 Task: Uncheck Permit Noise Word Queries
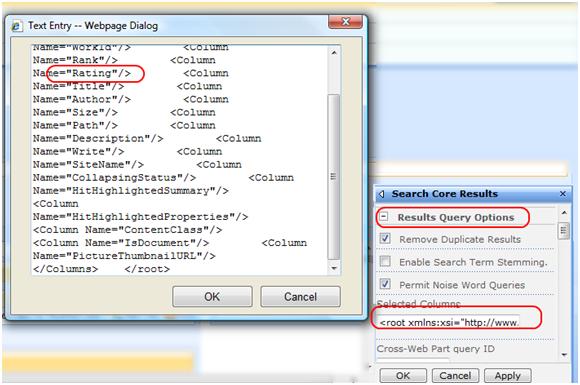(x=385, y=284)
